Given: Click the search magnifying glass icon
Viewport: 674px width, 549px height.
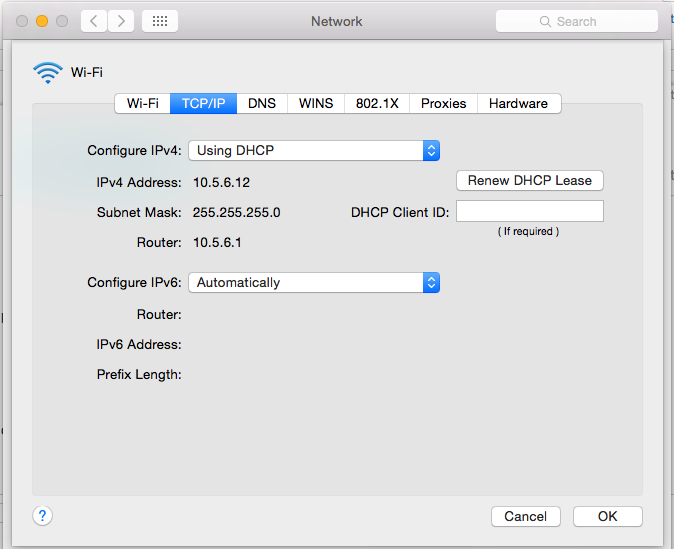Looking at the screenshot, I should (x=545, y=21).
